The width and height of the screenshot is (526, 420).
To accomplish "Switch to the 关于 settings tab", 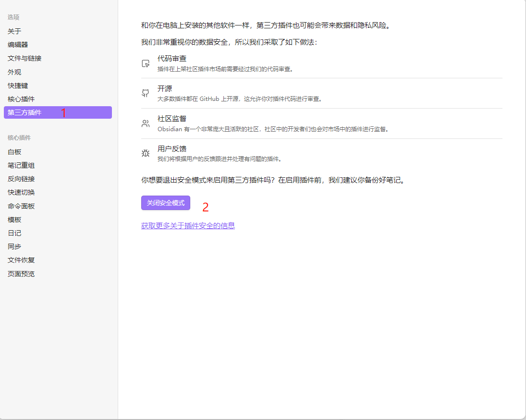I will [14, 31].
